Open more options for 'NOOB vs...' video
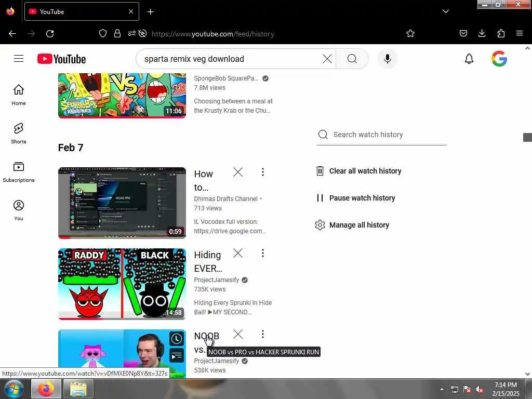Viewport: 532px width, 399px height. (262, 334)
